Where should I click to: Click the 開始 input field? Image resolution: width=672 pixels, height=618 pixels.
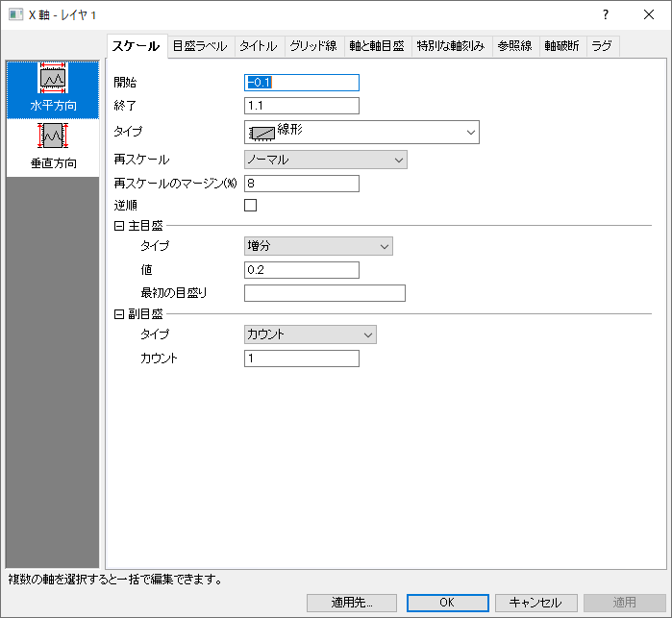302,83
